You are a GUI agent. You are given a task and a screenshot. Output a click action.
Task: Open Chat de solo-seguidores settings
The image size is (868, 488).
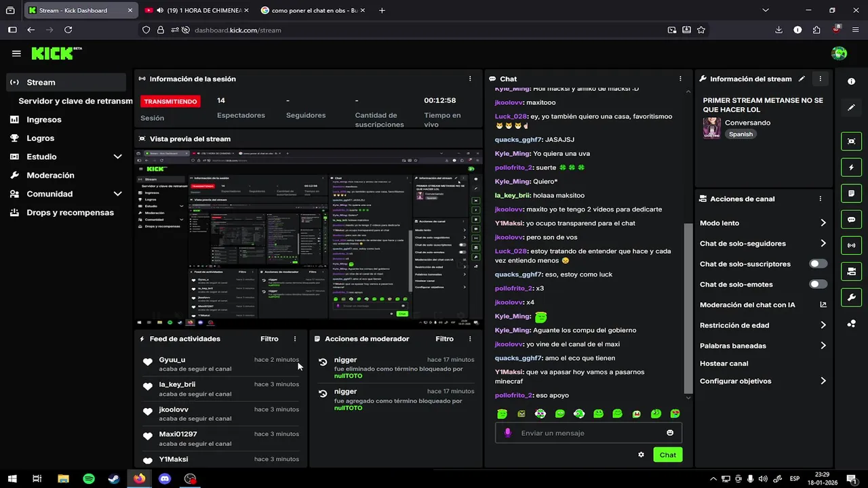tap(763, 243)
